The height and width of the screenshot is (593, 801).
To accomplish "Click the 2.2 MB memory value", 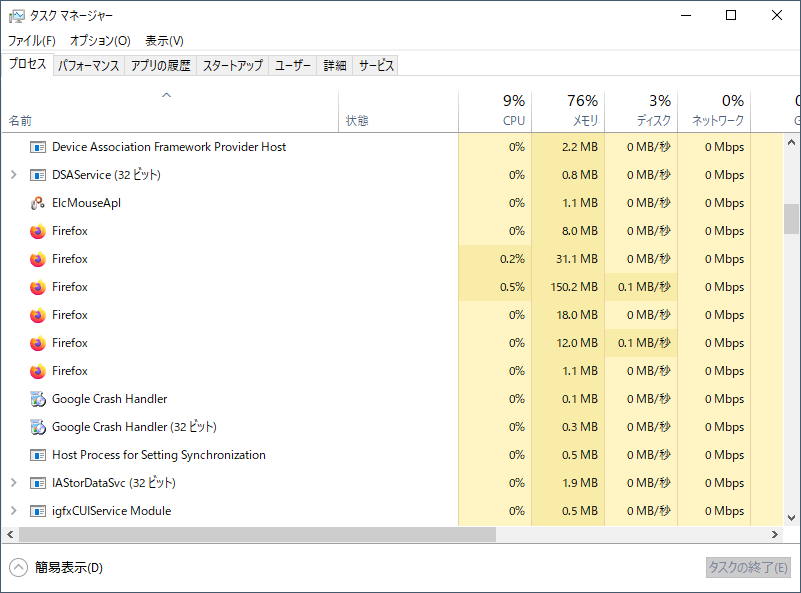I will pyautogui.click(x=580, y=147).
